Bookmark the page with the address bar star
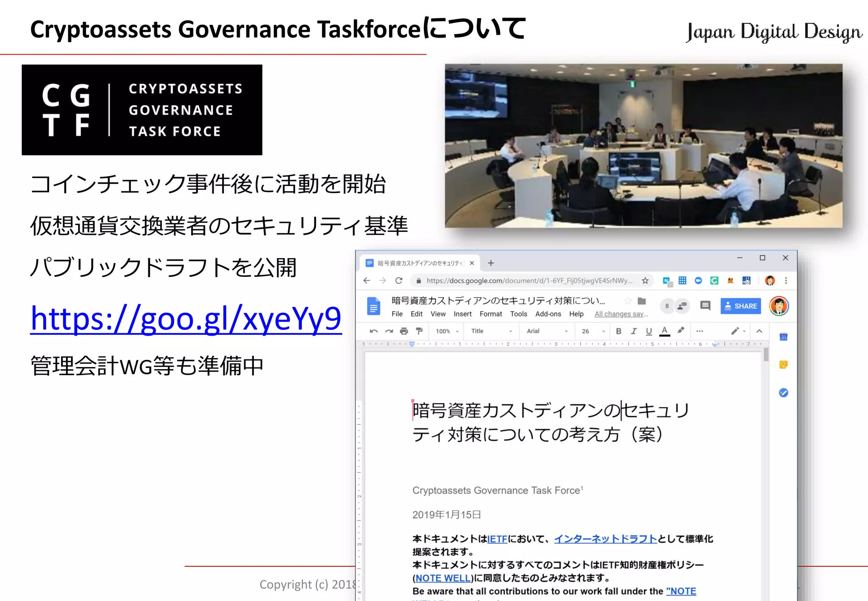The width and height of the screenshot is (868, 601). (645, 281)
